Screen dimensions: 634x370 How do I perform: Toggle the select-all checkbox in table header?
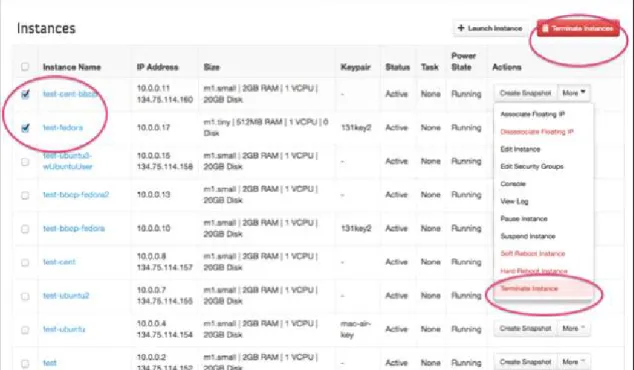pyautogui.click(x=25, y=66)
